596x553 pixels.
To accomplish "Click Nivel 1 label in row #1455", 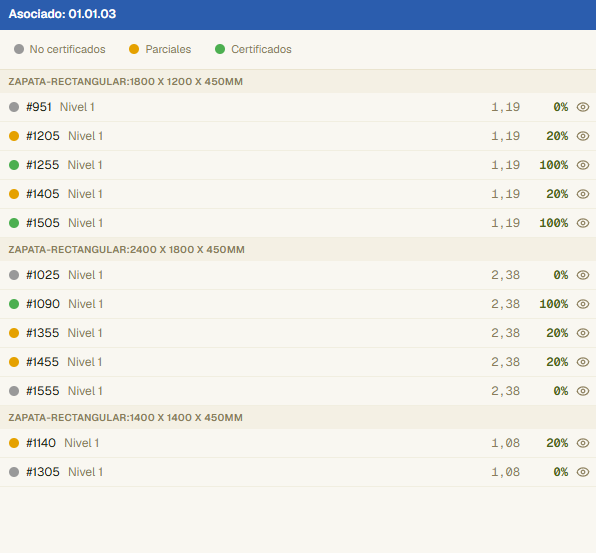I will [x=85, y=362].
